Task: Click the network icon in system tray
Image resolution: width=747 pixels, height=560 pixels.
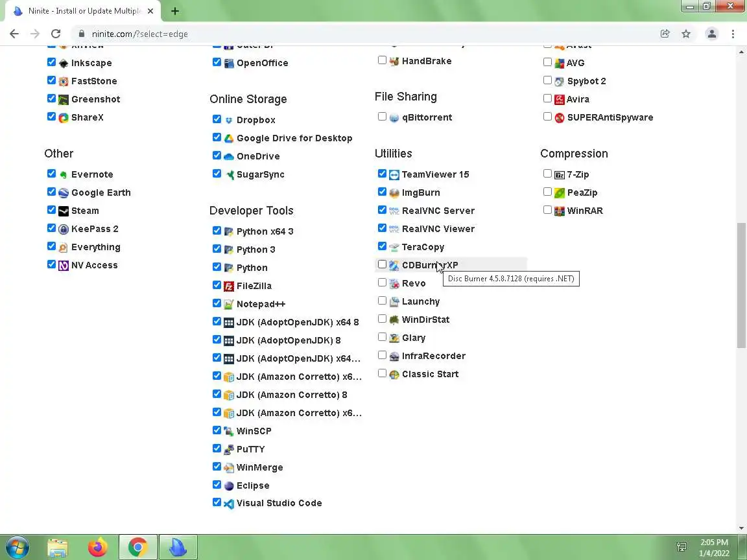Action: (682, 547)
